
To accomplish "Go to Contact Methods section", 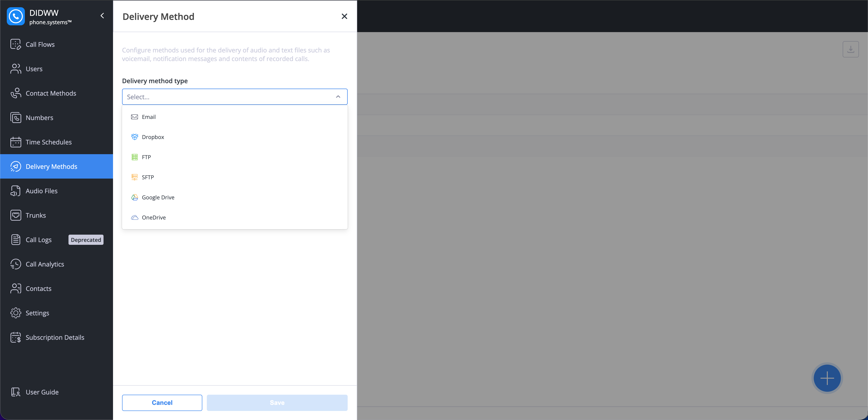I will [x=51, y=93].
